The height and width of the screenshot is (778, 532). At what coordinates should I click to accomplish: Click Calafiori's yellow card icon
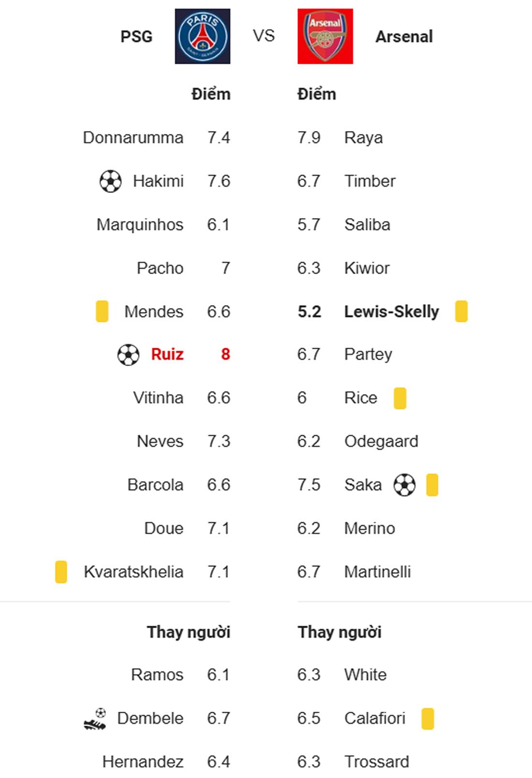point(428,719)
